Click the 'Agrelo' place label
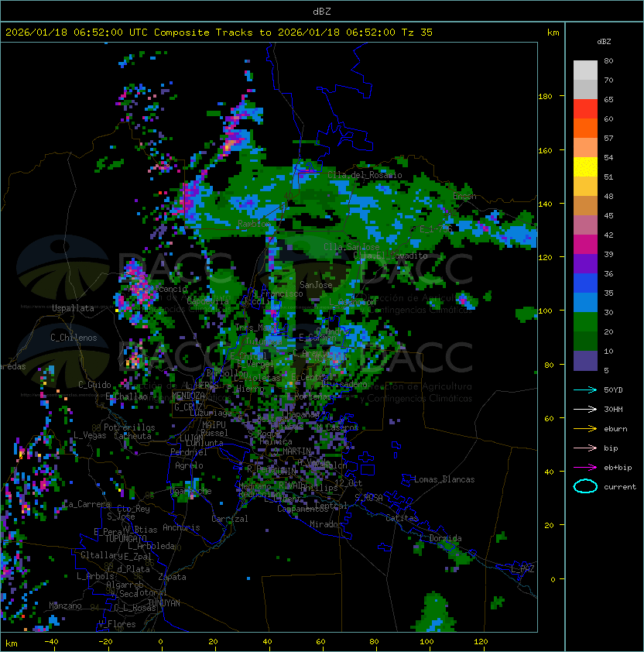The image size is (644, 652). [x=189, y=465]
